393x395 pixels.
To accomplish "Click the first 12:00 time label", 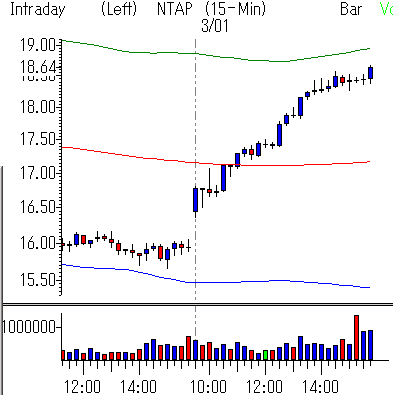I will 82,387.
